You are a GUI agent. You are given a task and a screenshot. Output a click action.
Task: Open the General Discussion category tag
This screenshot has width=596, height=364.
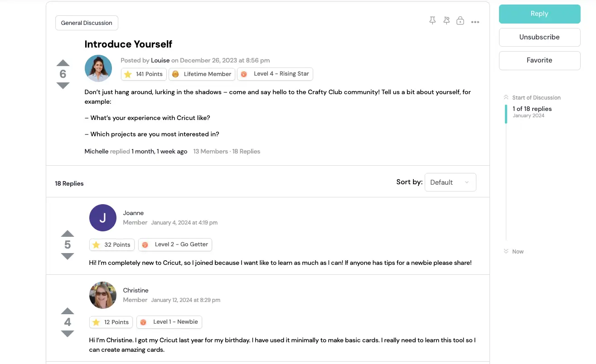[87, 23]
